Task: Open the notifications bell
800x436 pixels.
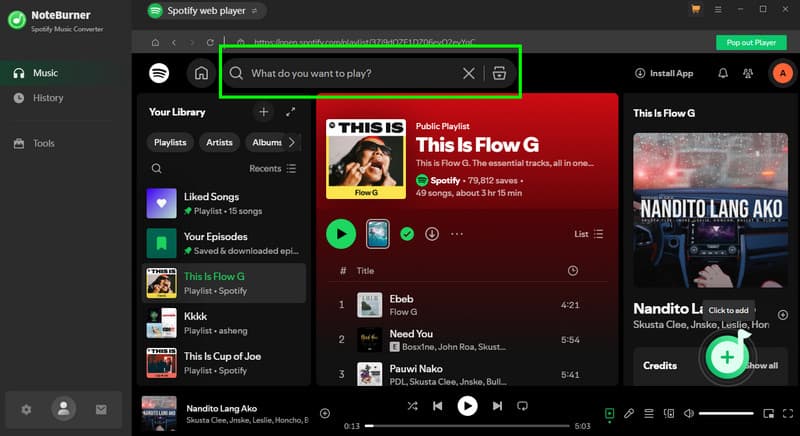Action: (x=723, y=73)
